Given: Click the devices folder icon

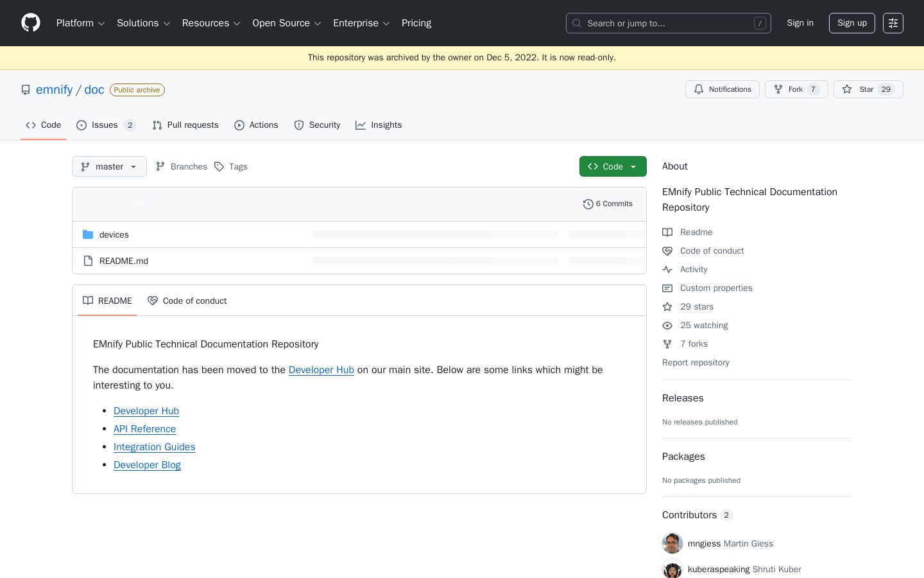Looking at the screenshot, I should pos(88,235).
